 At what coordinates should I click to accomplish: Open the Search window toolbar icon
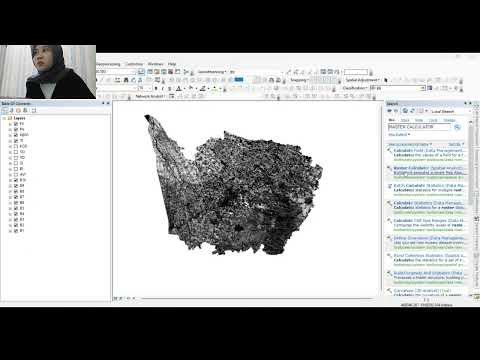164,72
